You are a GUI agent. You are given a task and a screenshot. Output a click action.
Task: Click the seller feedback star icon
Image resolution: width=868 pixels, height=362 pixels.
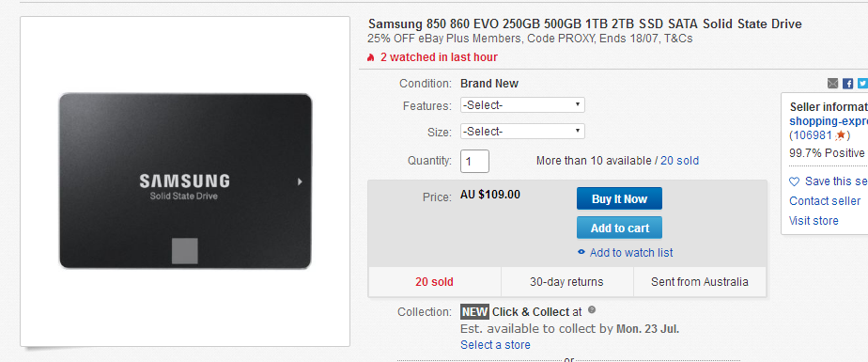click(841, 134)
